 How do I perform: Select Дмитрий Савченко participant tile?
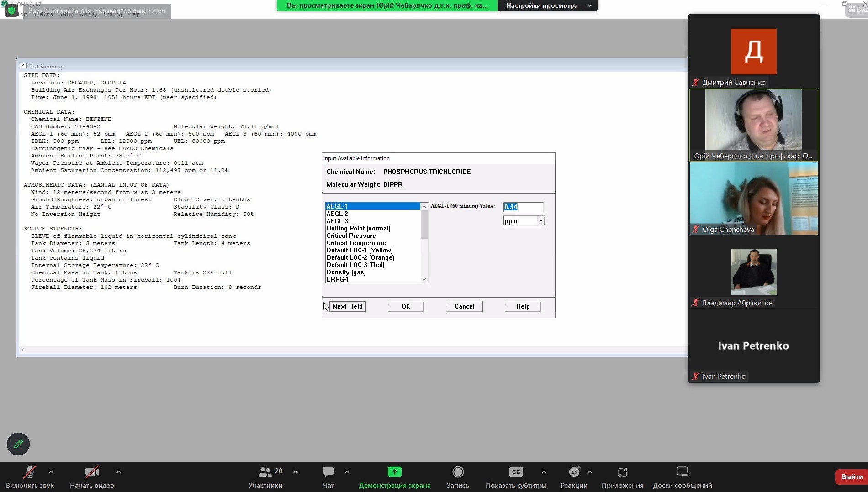click(x=754, y=51)
